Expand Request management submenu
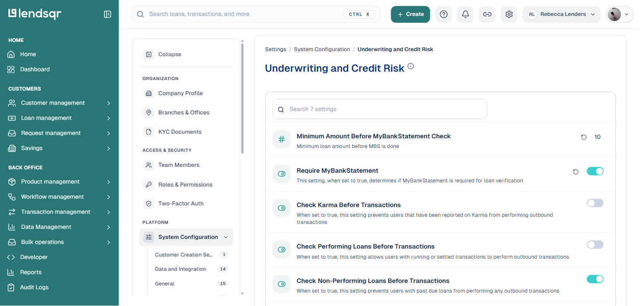 pyautogui.click(x=59, y=133)
